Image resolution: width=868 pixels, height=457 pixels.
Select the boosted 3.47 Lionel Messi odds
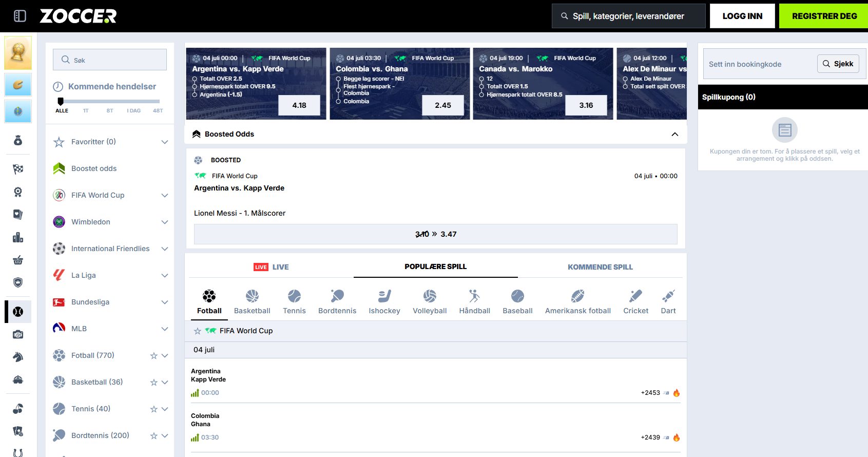click(x=436, y=234)
